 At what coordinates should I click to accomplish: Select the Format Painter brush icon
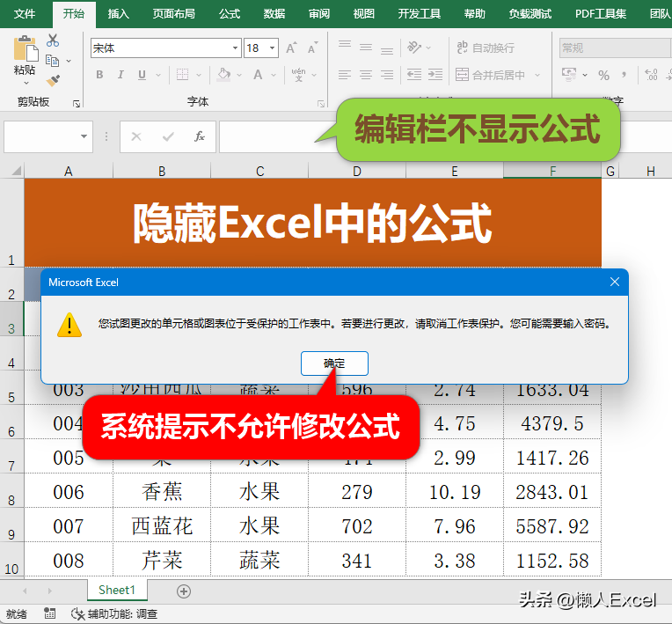(x=53, y=80)
